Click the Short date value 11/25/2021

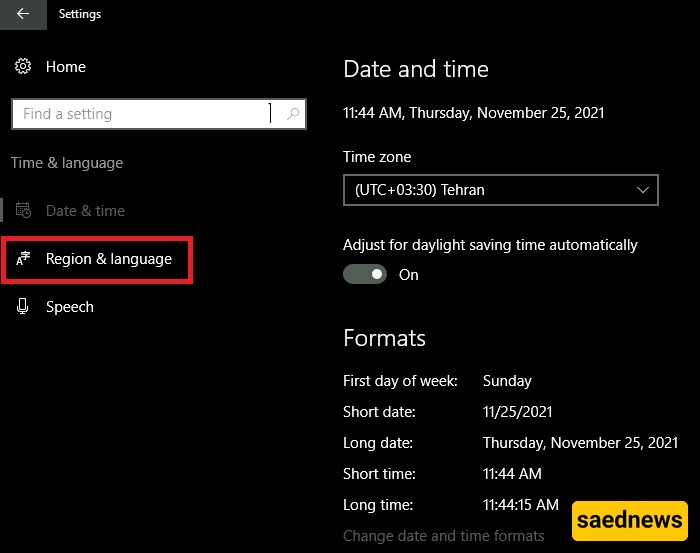click(x=516, y=412)
